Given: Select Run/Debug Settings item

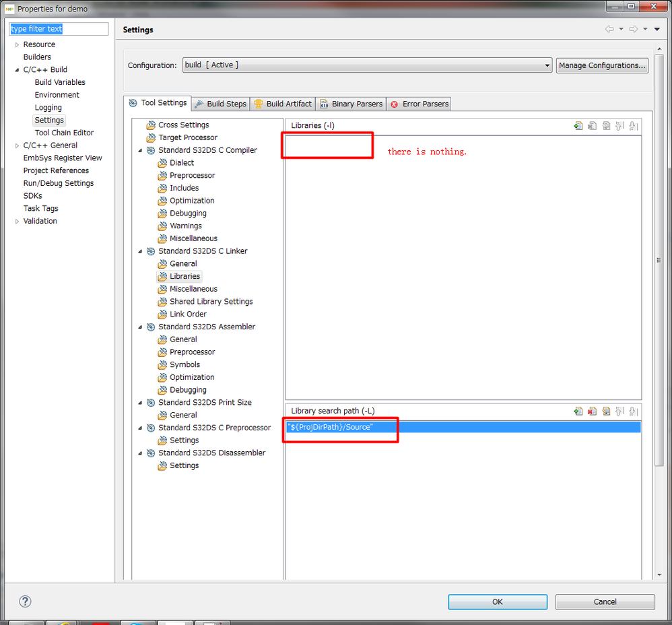Looking at the screenshot, I should pyautogui.click(x=59, y=183).
